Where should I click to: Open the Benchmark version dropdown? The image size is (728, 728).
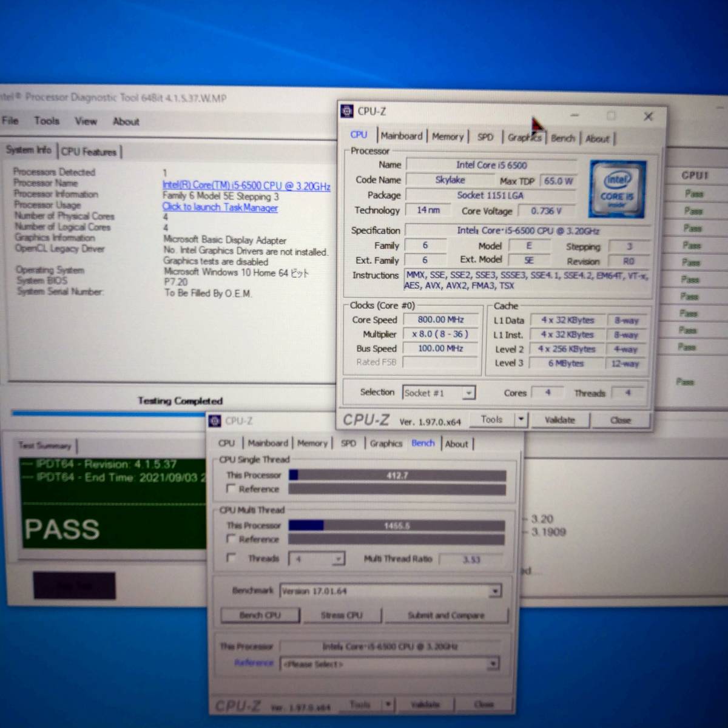(x=496, y=591)
